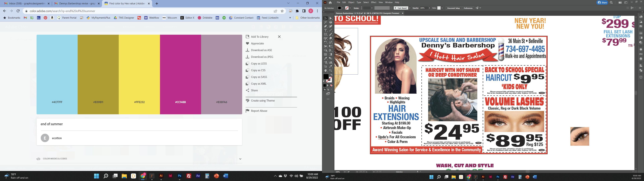Set paint mode to None
This screenshot has width=644, height=181.
point(331,85)
